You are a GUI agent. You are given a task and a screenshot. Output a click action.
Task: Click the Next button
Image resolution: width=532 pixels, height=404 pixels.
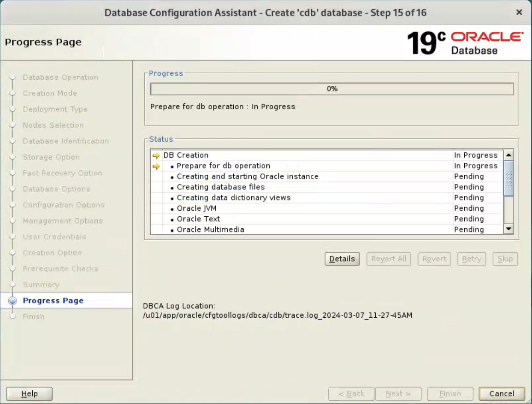[x=398, y=394]
